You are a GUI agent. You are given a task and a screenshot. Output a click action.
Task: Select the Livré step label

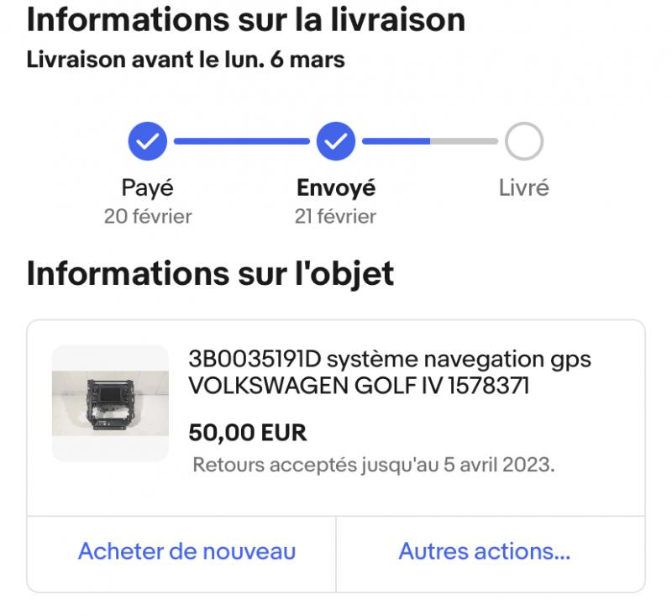[x=523, y=187]
